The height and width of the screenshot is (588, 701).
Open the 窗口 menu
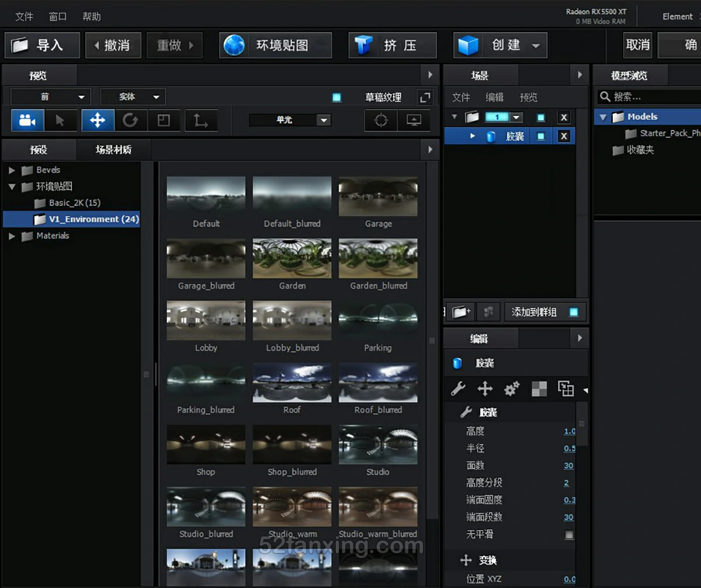[58, 16]
